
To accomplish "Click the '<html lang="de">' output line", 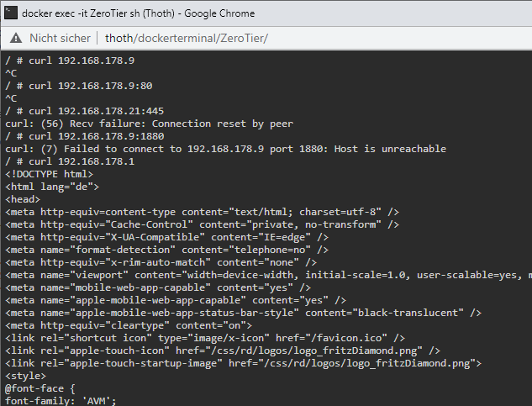I will pyautogui.click(x=52, y=187).
